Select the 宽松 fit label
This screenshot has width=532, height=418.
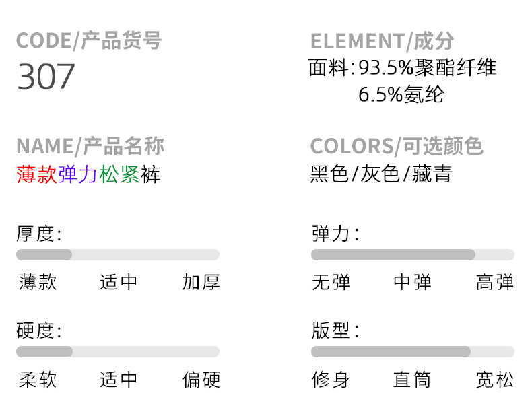pyautogui.click(x=495, y=380)
